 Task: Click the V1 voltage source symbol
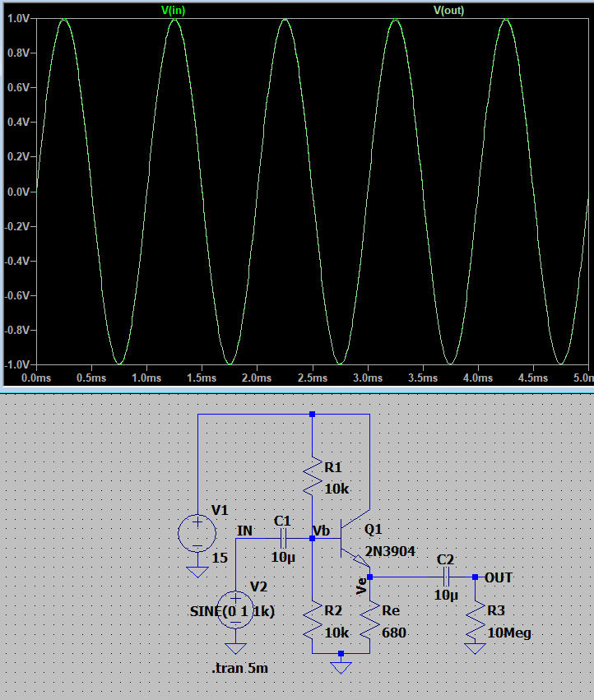(x=197, y=532)
